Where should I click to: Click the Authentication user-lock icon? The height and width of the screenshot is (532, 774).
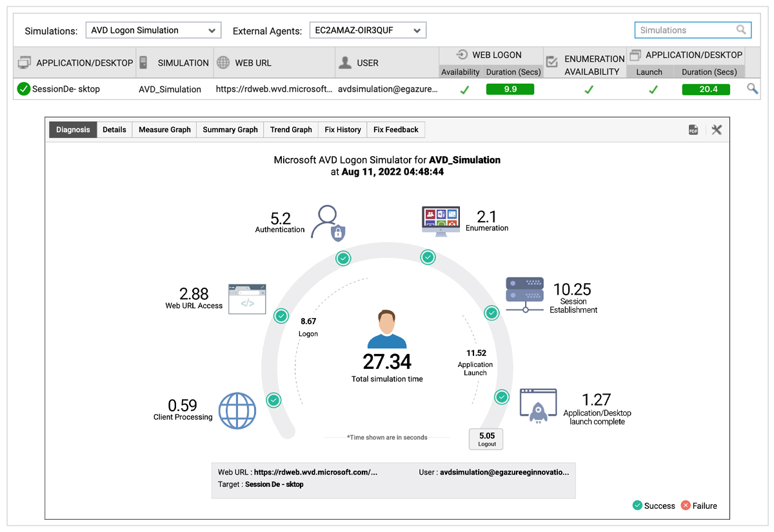[328, 222]
